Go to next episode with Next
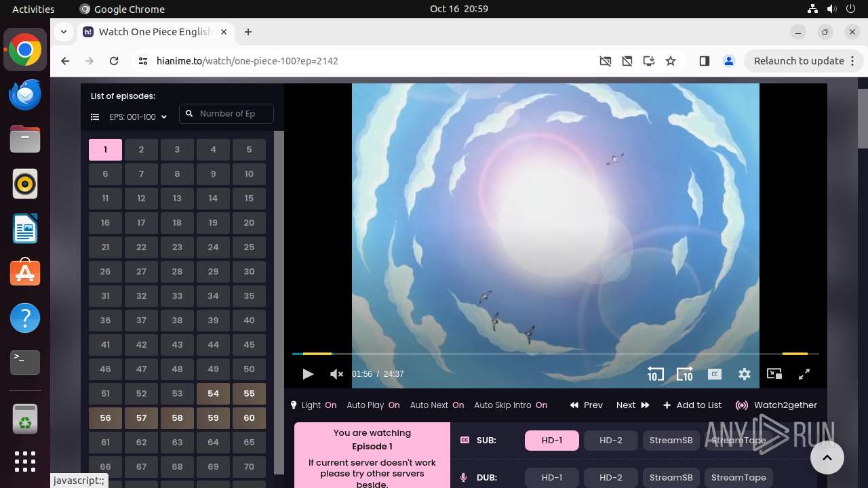 (x=633, y=405)
